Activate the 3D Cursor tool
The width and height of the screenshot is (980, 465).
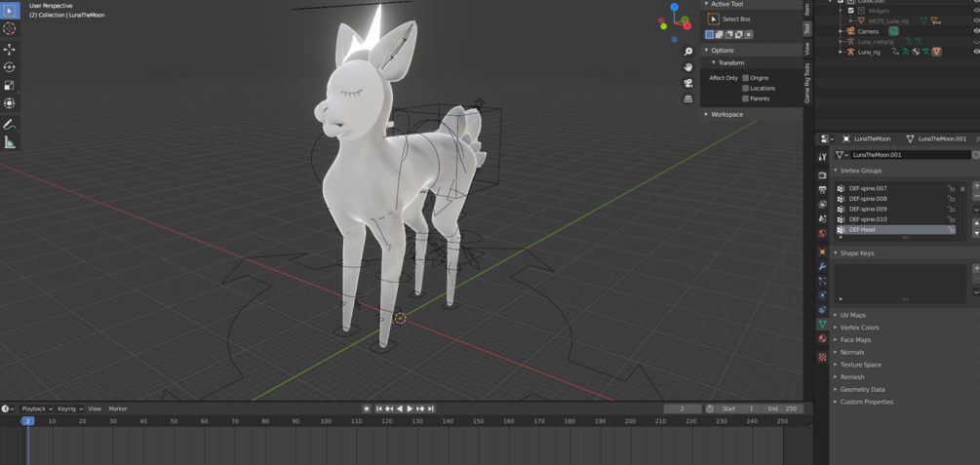click(x=10, y=28)
